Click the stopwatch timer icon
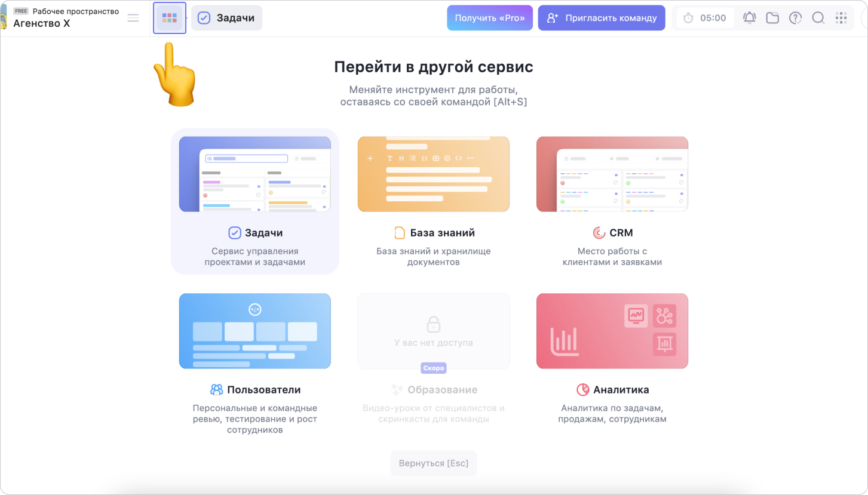 point(688,18)
